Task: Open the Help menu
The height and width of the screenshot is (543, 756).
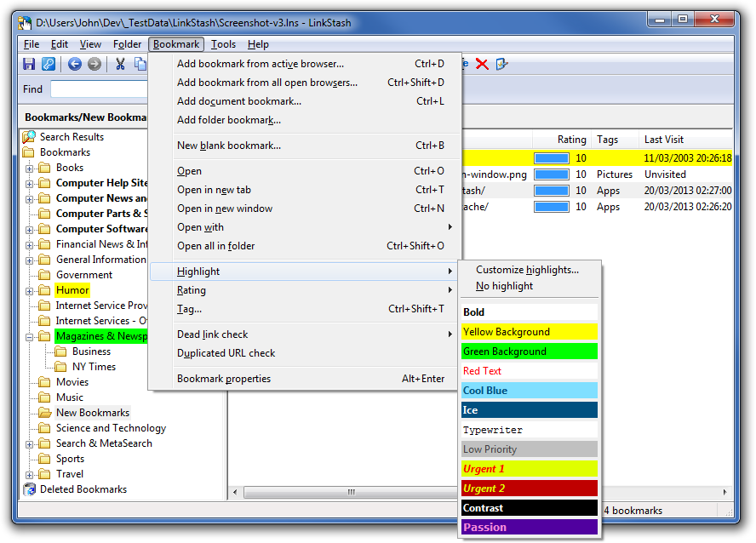Action: coord(258,44)
